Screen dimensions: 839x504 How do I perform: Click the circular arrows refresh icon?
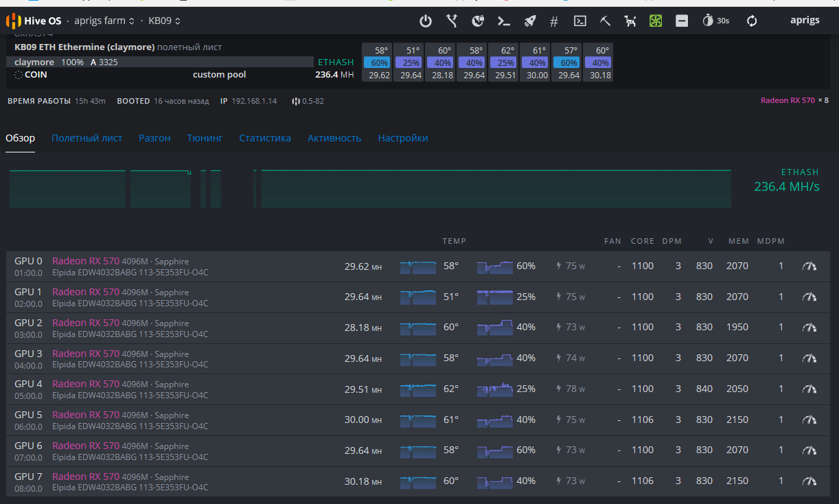[x=752, y=21]
